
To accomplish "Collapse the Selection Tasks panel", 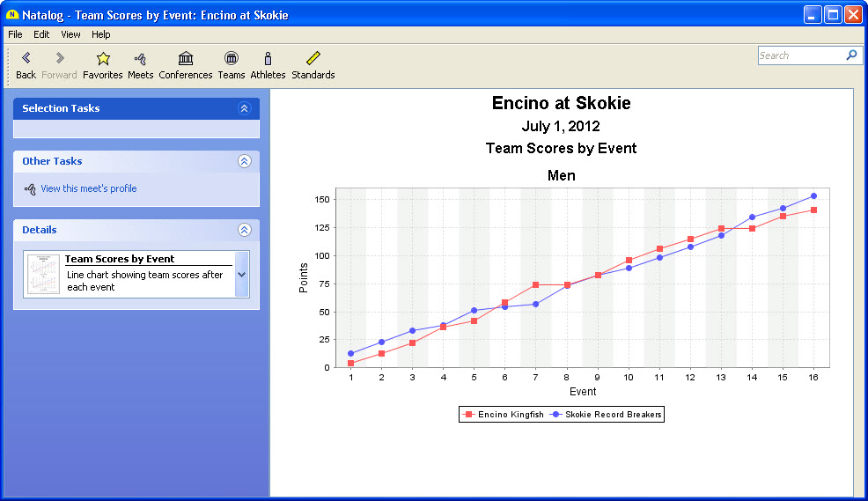I will click(x=245, y=108).
